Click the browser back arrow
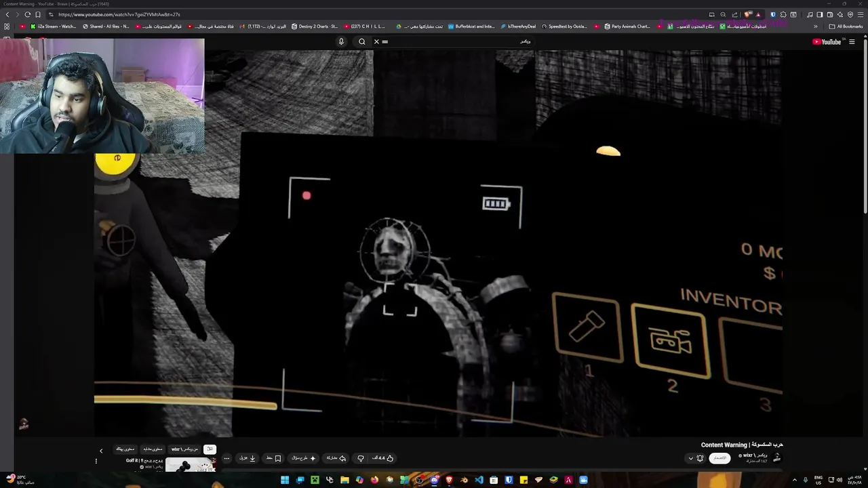The image size is (868, 488). (7, 14)
